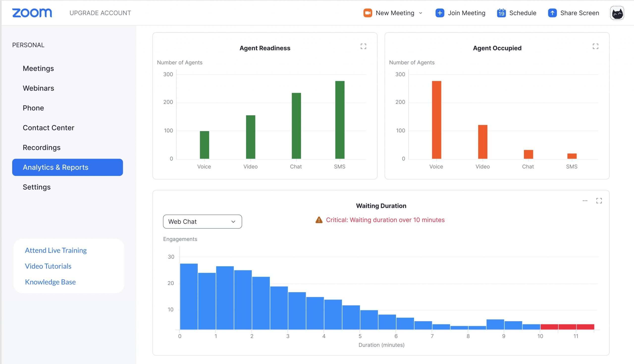The width and height of the screenshot is (634, 364).
Task: Click the orange Voice bar in Agent Occupied
Action: (x=436, y=120)
